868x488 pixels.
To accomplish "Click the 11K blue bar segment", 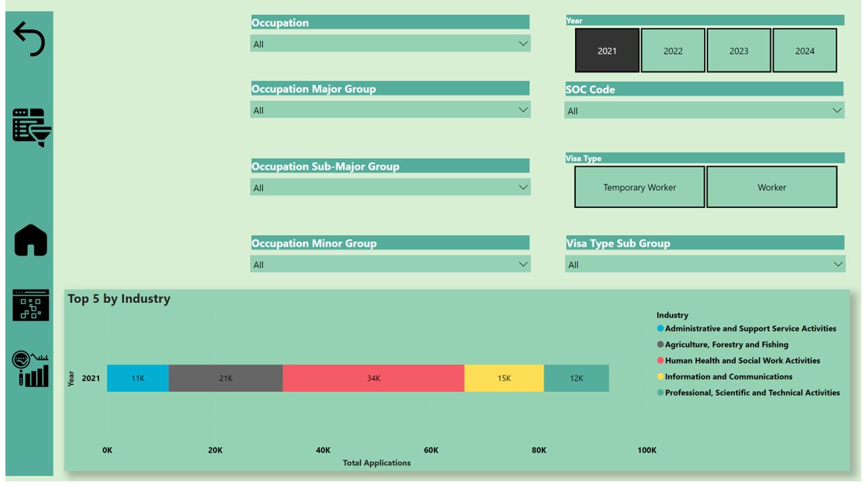I will (x=138, y=378).
